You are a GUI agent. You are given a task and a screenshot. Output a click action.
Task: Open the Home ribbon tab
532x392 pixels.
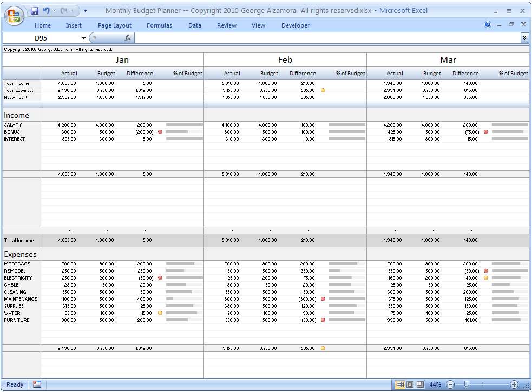[43, 25]
